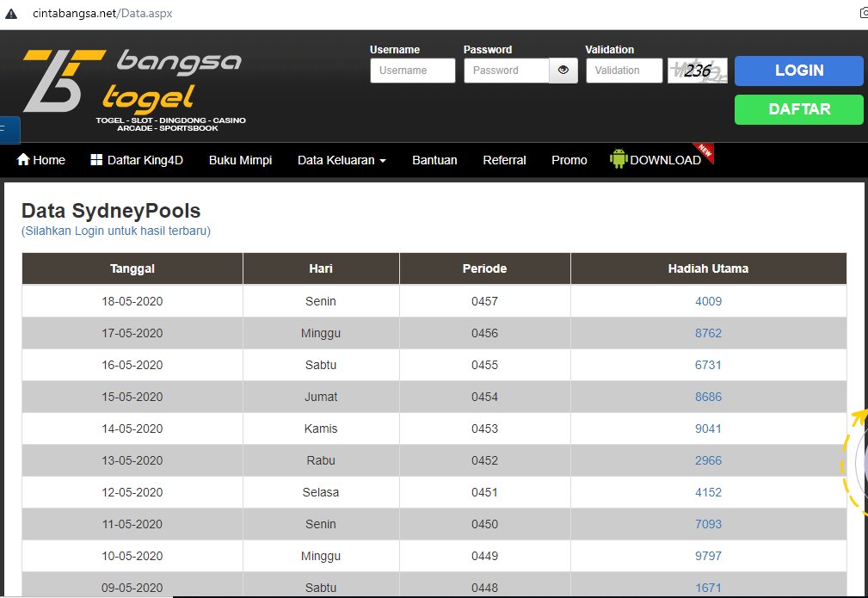Viewport: 868px width, 598px height.
Task: Expand the Data Keluaran dropdown
Action: [x=342, y=160]
